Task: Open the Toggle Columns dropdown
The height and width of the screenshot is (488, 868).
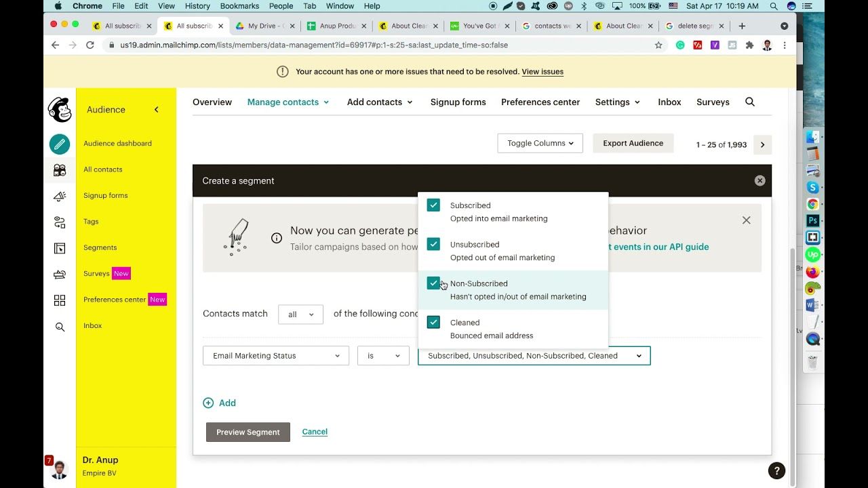Action: pos(540,143)
